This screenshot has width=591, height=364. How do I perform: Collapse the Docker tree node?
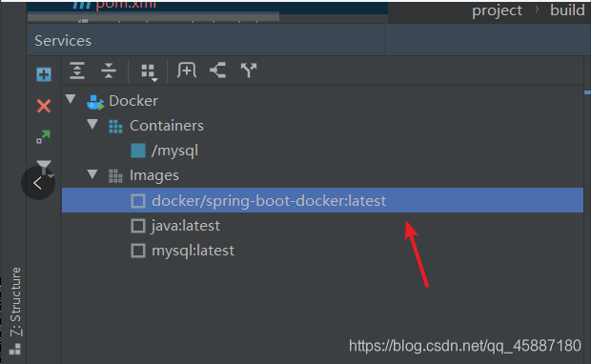[71, 99]
